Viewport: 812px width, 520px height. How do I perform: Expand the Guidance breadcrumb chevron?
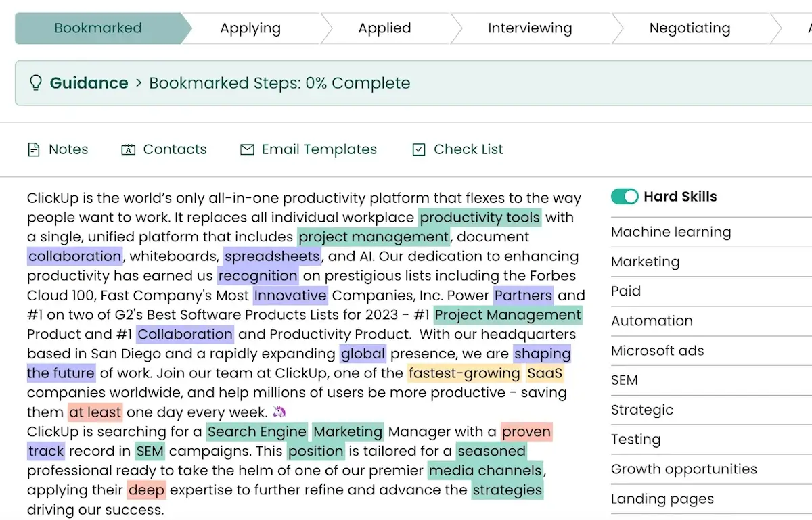click(137, 82)
